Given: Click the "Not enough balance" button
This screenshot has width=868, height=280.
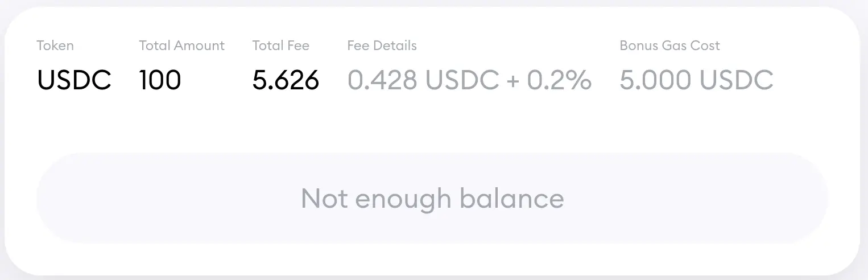Looking at the screenshot, I should click(432, 198).
